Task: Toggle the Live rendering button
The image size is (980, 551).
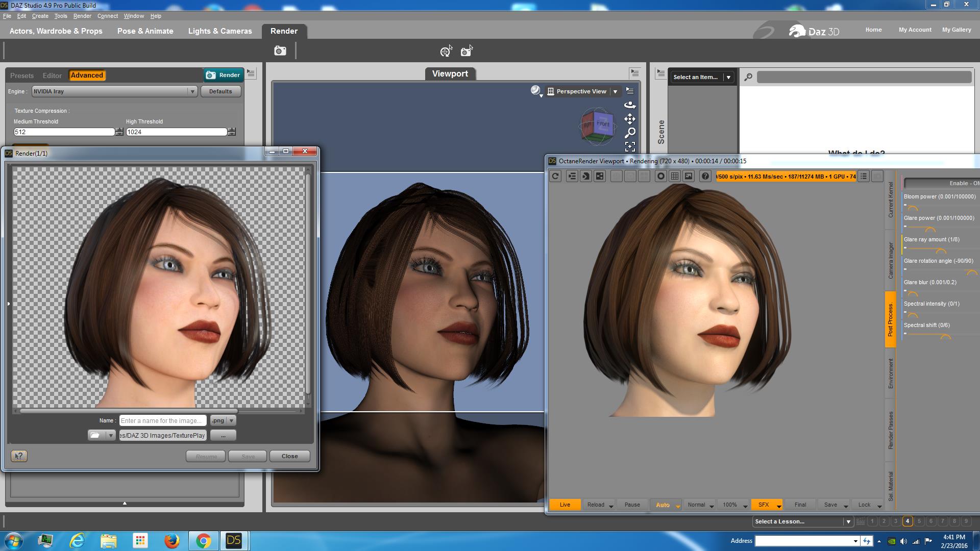Action: 565,505
